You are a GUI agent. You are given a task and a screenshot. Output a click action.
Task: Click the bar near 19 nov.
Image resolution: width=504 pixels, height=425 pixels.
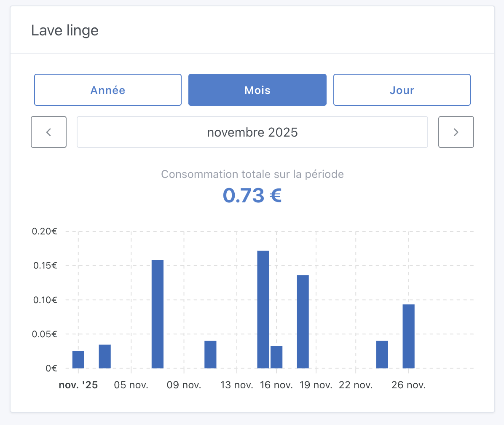[x=302, y=320]
